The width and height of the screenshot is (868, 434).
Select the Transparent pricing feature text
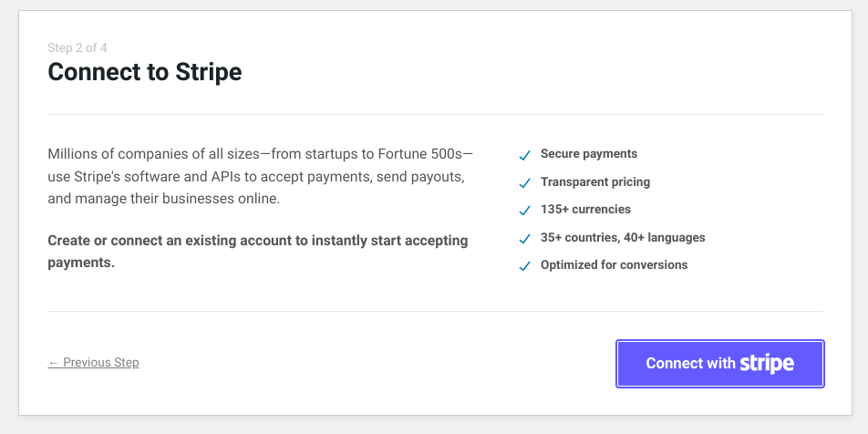(595, 182)
